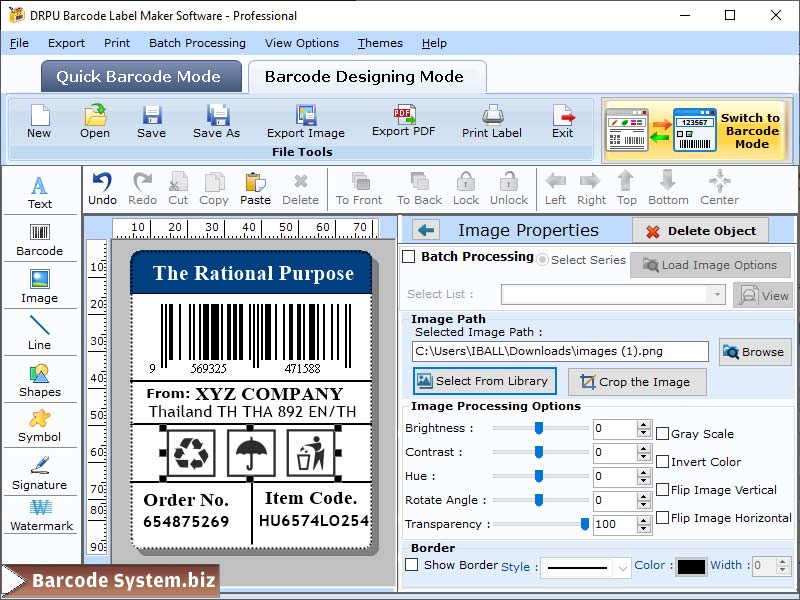Click Select From Library button
Image resolution: width=800 pixels, height=600 pixels.
[x=484, y=381]
